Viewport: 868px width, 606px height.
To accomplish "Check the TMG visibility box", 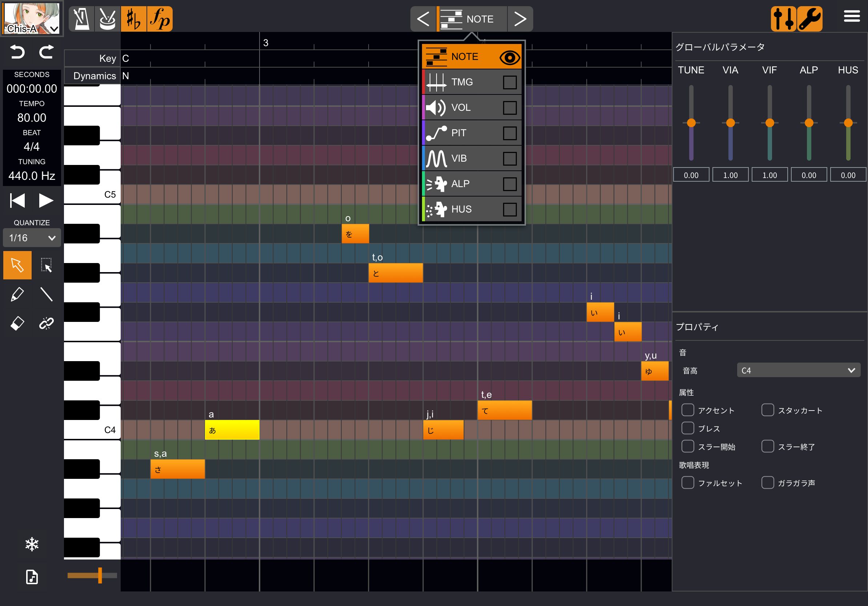I will pos(510,82).
